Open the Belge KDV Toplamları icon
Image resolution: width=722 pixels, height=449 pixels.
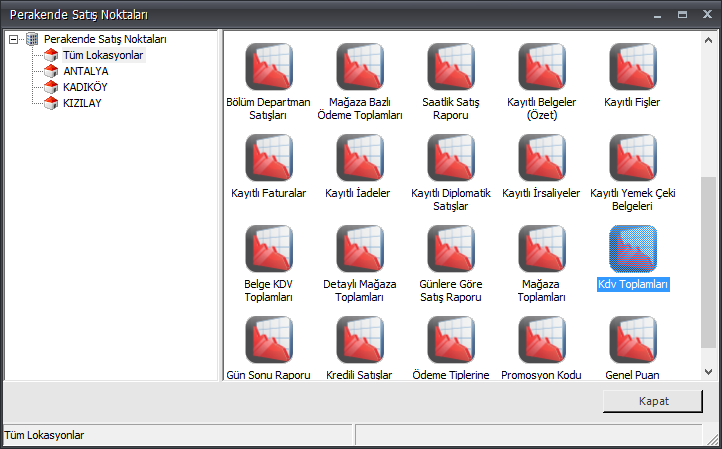269,249
